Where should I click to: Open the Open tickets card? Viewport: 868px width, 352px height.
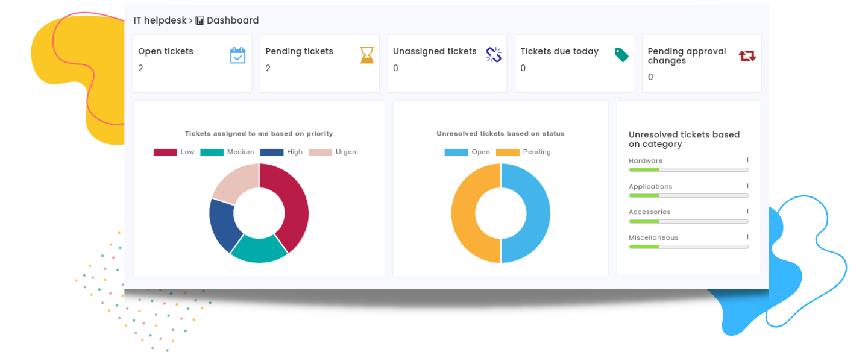(x=192, y=63)
